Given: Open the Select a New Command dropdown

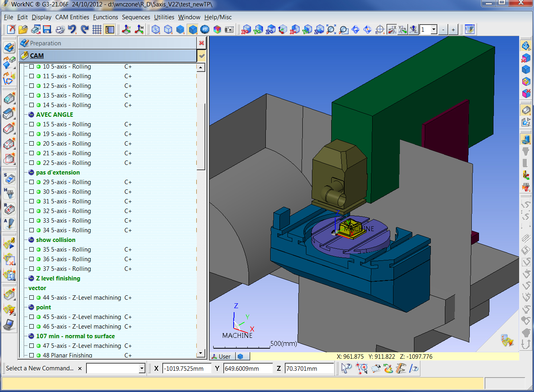Looking at the screenshot, I should (x=142, y=368).
